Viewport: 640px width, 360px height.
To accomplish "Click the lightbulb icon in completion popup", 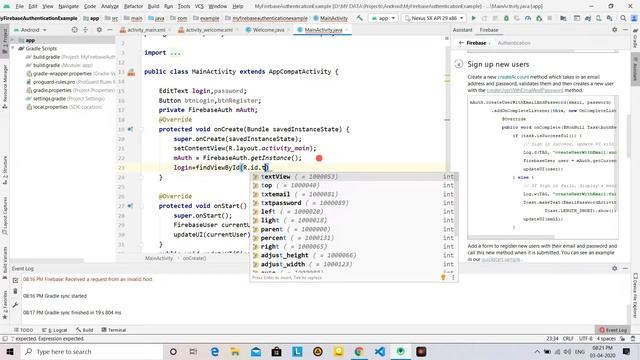I will point(443,277).
